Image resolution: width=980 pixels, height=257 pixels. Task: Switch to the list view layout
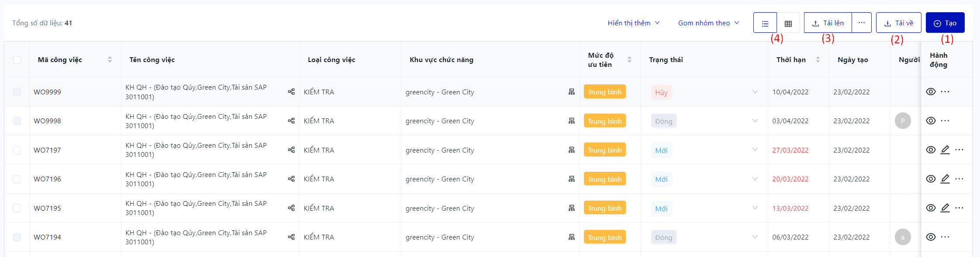pyautogui.click(x=765, y=23)
